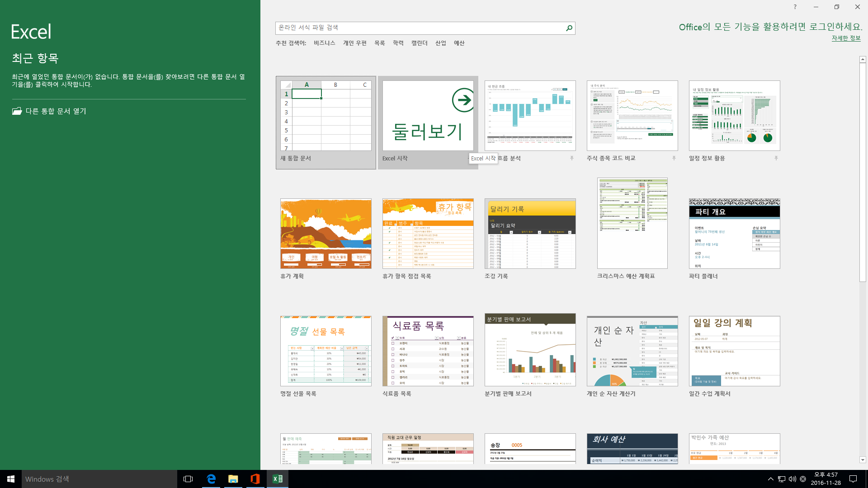Pin the 일정 정보 활용 template
Screen dimensions: 868x488
pos(776,158)
